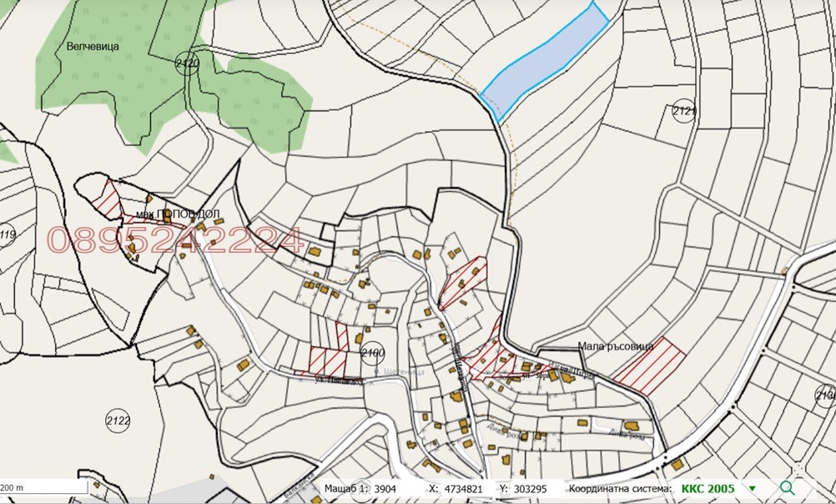Click the scale input showing 3904
Screen dimensions: 836x504
tap(385, 488)
